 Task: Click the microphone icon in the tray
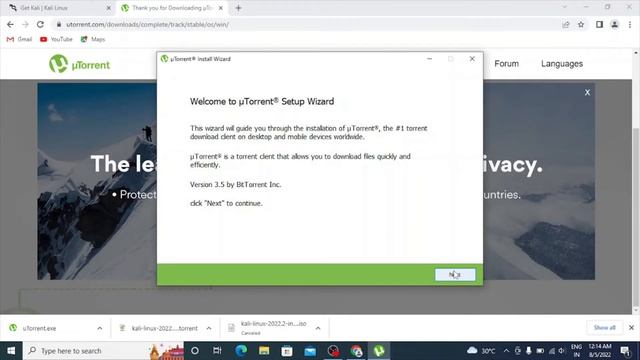coord(529,351)
